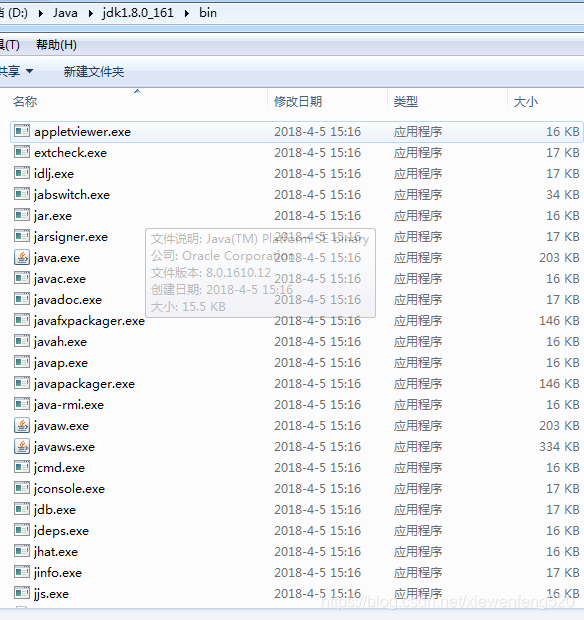Viewport: 584px width, 620px height.
Task: Open the 共享 dropdown arrow
Action: pyautogui.click(x=29, y=72)
